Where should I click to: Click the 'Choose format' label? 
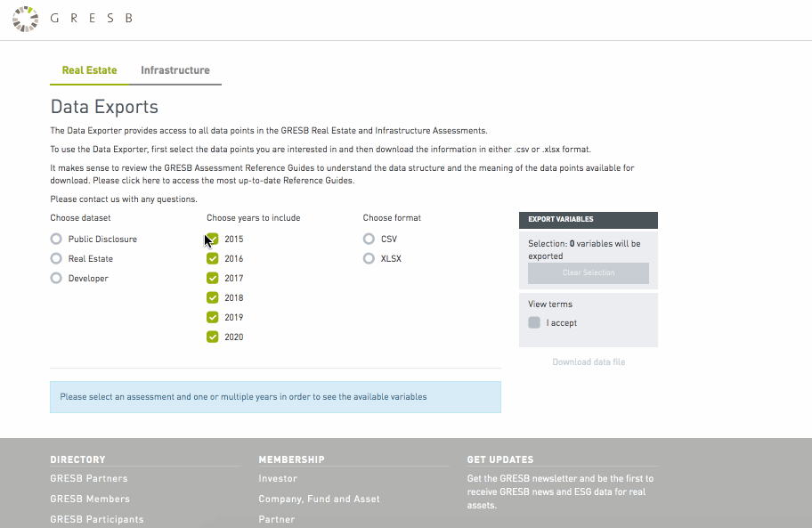tap(392, 218)
